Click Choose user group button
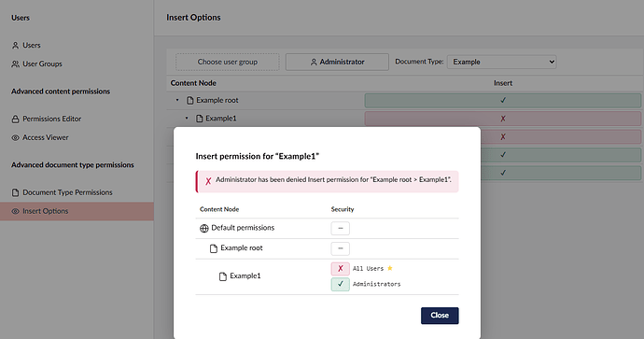Viewport: 644px width, 339px height. [x=228, y=62]
